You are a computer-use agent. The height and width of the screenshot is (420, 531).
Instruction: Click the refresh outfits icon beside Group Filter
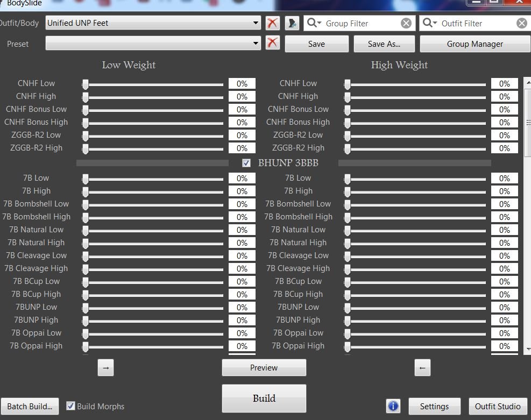[x=292, y=23]
